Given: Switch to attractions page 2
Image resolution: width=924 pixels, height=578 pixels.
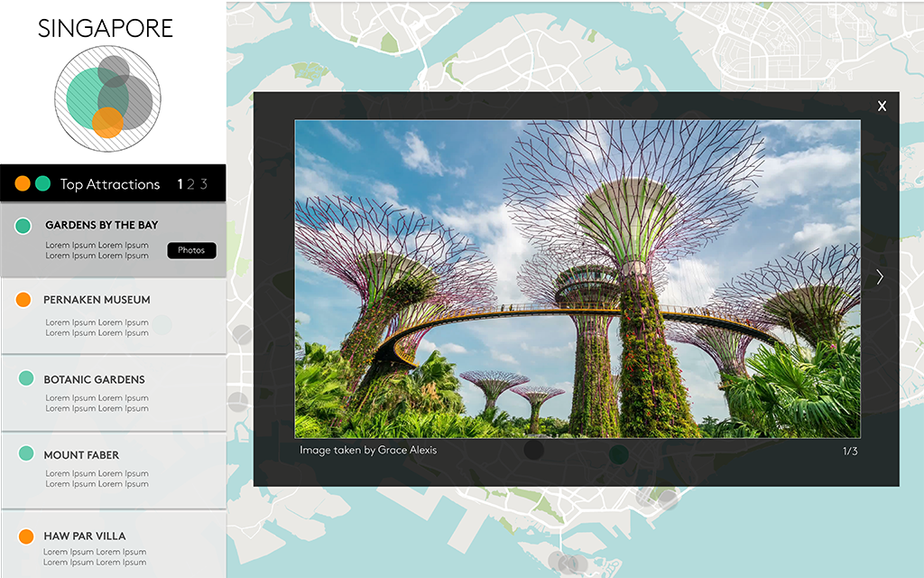Looking at the screenshot, I should coord(190,184).
